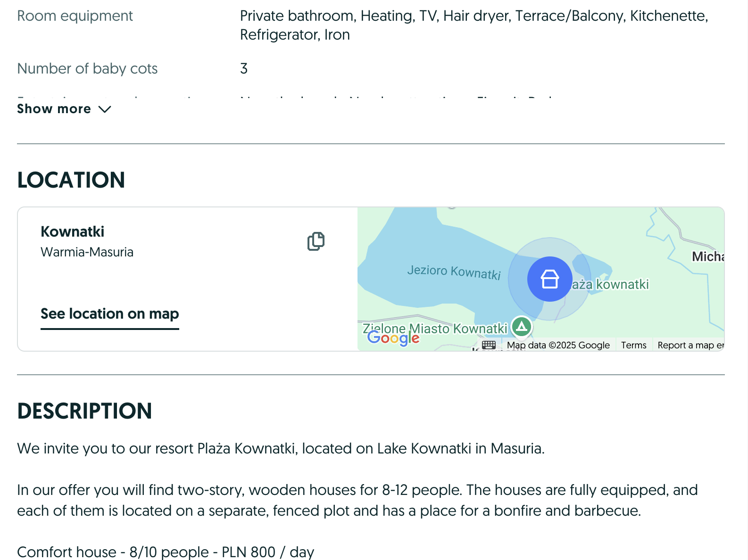
Task: Click the Show more text
Action: coord(54,109)
